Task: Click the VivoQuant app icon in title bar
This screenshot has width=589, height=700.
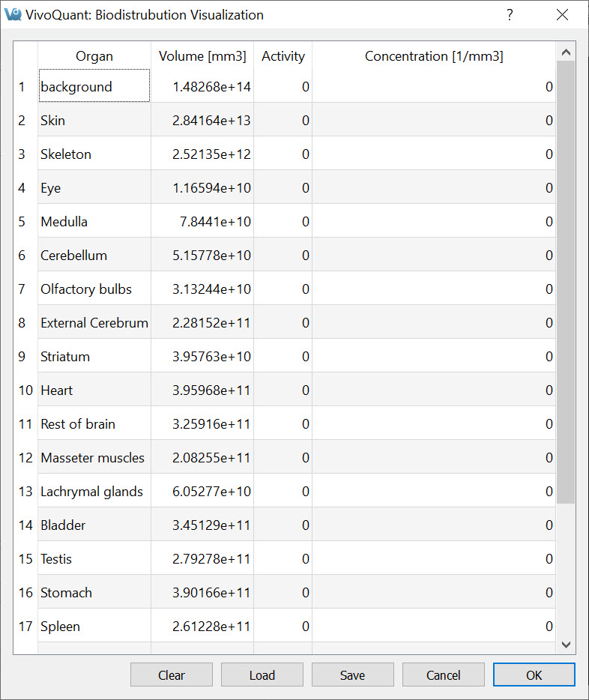Action: pyautogui.click(x=13, y=15)
